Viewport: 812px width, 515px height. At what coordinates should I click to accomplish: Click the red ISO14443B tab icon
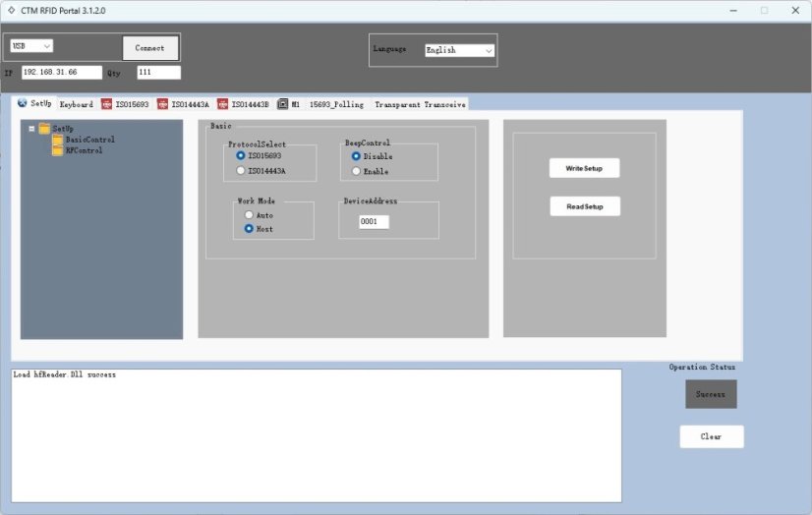click(223, 104)
